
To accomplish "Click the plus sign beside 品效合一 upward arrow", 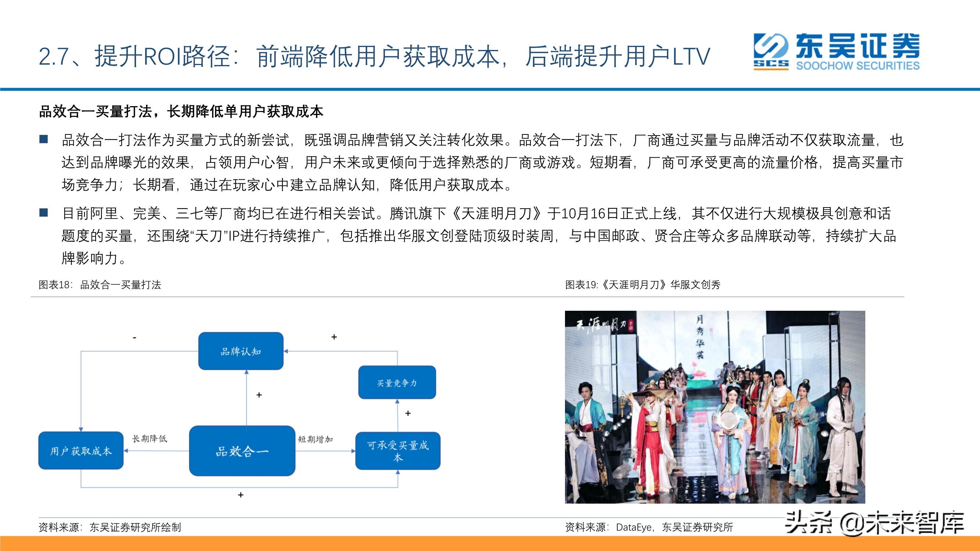I will click(259, 395).
